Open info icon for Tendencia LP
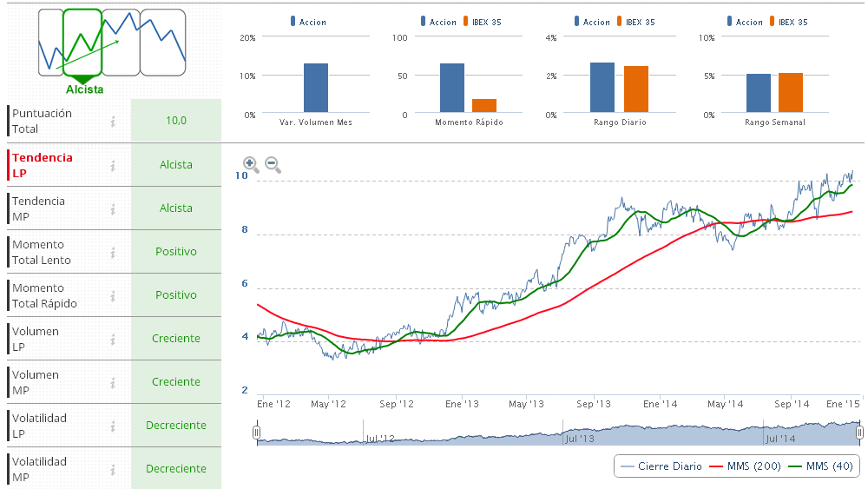Viewport: 868px width, 489px height. pyautogui.click(x=113, y=165)
